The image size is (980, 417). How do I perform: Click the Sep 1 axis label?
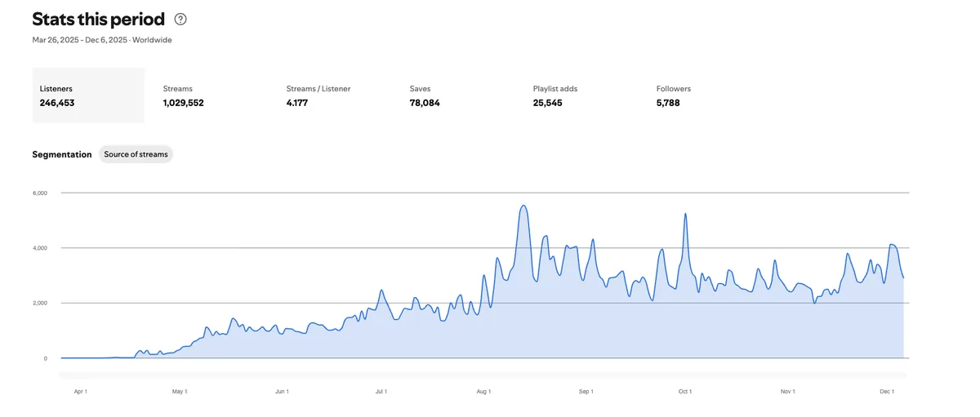[x=586, y=392]
